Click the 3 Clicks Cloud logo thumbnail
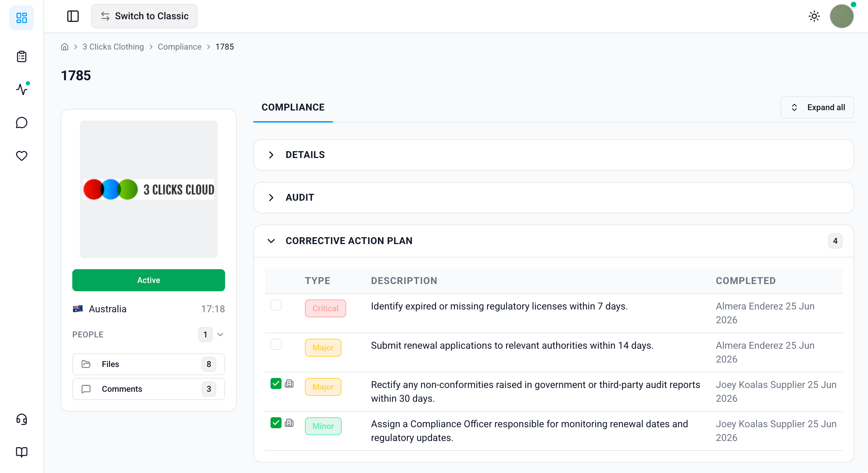 pyautogui.click(x=149, y=189)
